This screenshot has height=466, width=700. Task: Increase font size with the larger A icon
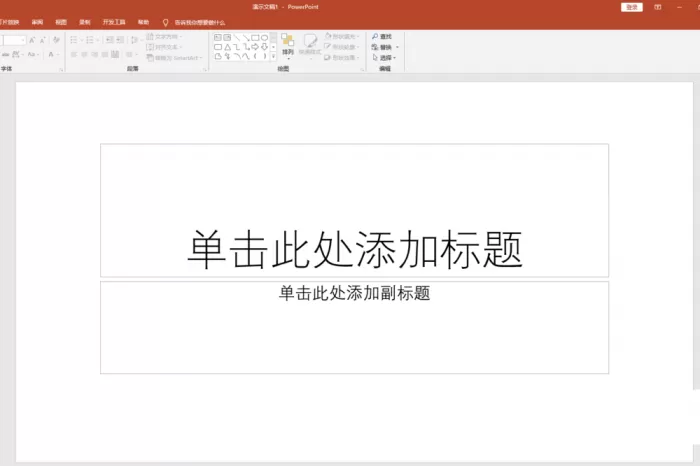[x=32, y=40]
